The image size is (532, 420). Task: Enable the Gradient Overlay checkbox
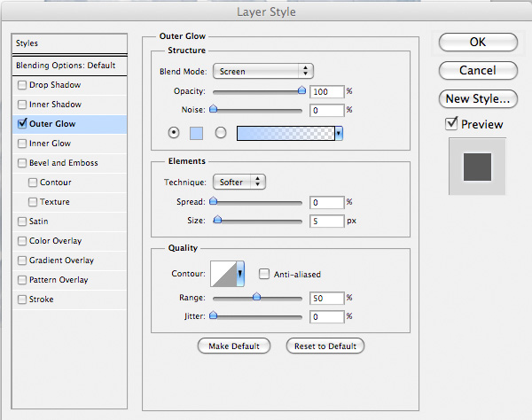coord(22,261)
